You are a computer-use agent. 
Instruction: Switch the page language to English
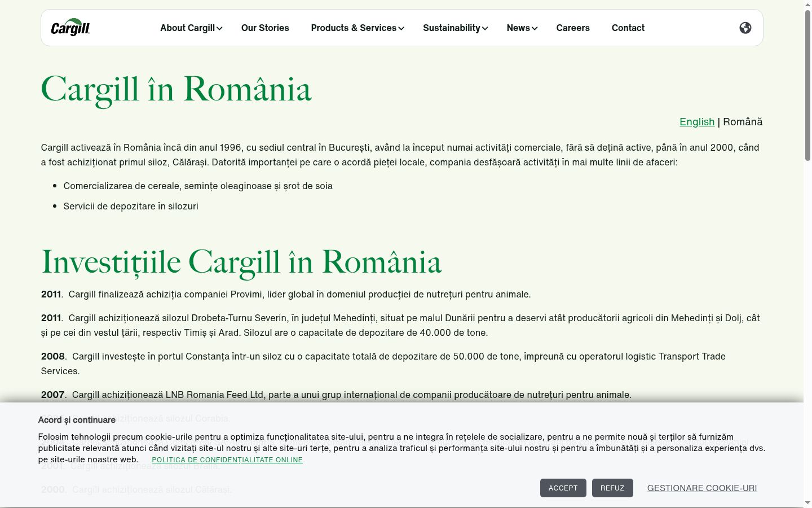pos(697,122)
